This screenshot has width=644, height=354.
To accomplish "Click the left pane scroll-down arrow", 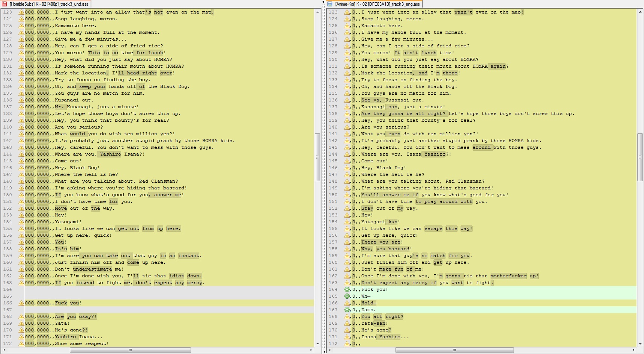I will tap(317, 343).
